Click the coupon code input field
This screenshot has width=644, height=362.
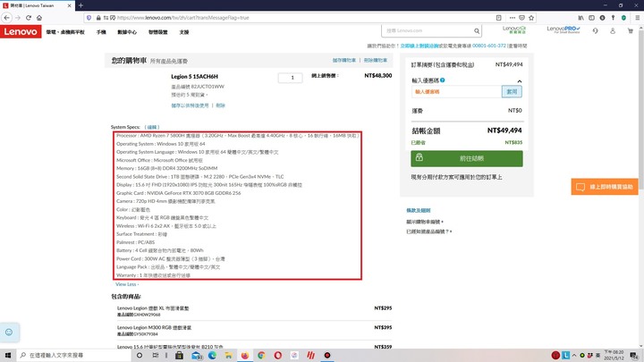pos(456,91)
